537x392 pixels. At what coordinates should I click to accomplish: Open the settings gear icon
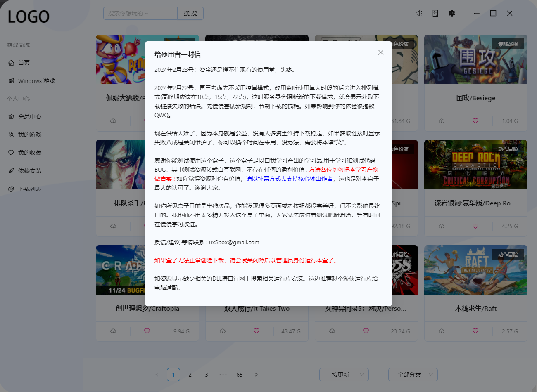click(x=452, y=13)
